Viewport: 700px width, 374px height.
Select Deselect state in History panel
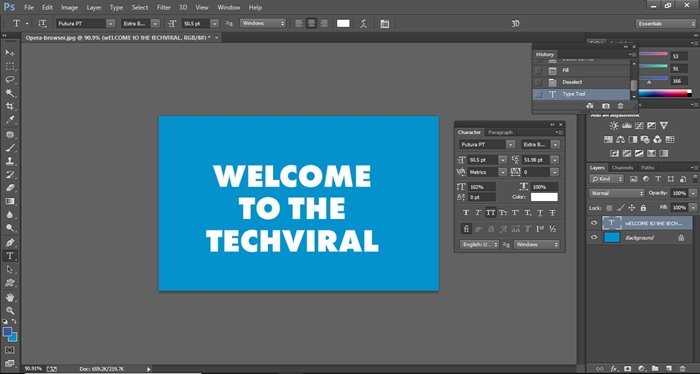(x=581, y=82)
